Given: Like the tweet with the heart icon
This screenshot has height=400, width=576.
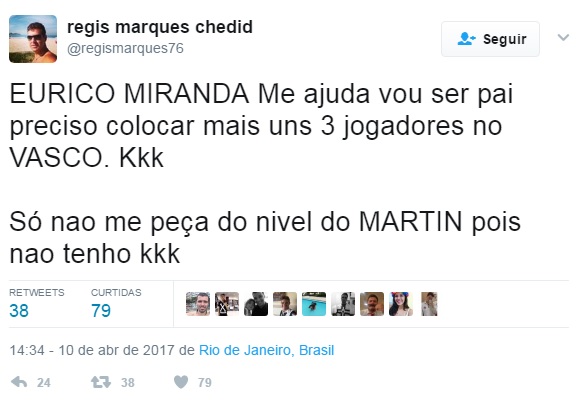Looking at the screenshot, I should point(181,382).
